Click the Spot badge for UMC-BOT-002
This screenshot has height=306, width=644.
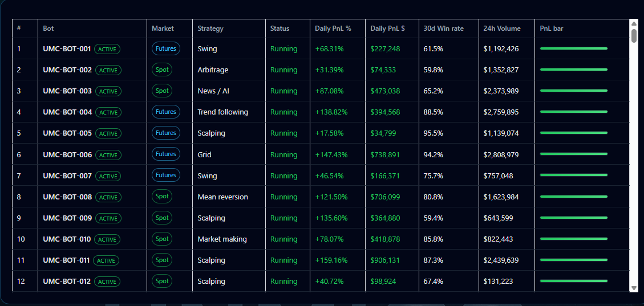tap(162, 70)
